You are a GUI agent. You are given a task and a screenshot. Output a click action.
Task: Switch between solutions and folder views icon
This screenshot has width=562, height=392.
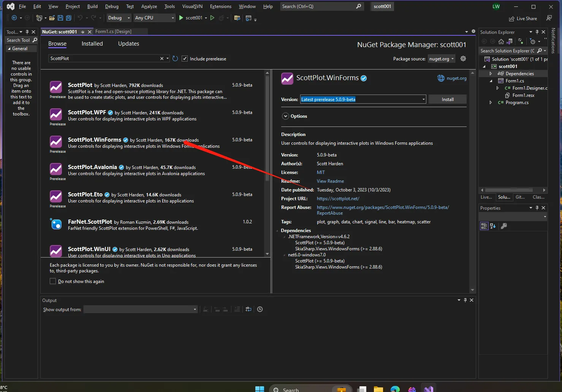(x=510, y=41)
